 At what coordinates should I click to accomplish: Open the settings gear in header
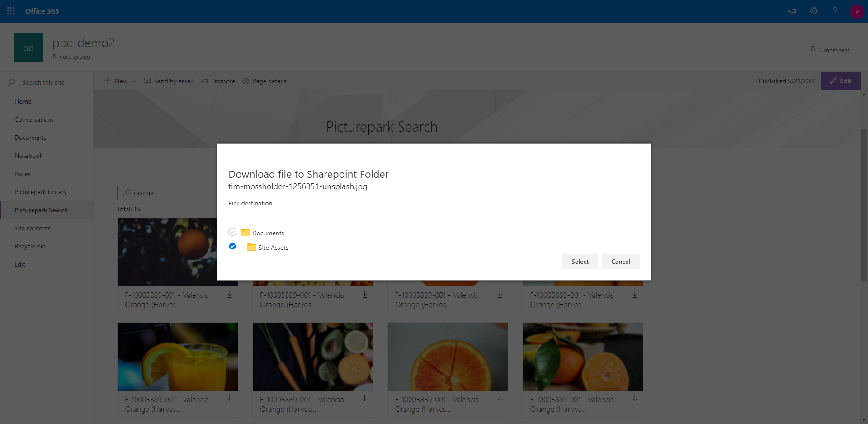coord(814,11)
